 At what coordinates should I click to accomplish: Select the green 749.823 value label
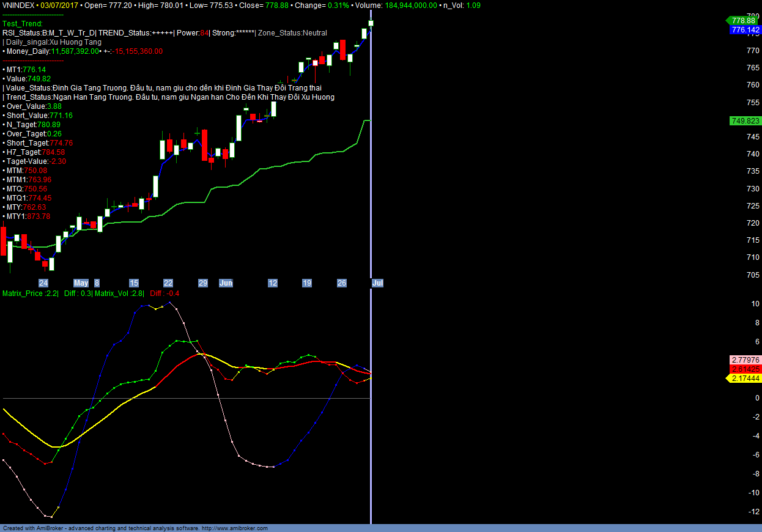(745, 121)
